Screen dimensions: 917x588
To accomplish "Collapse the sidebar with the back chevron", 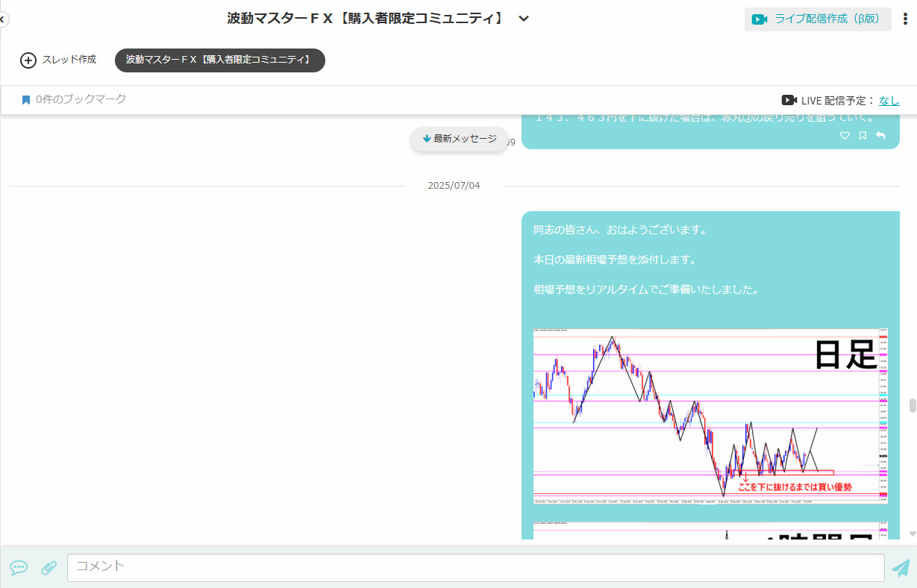I will pyautogui.click(x=3, y=19).
